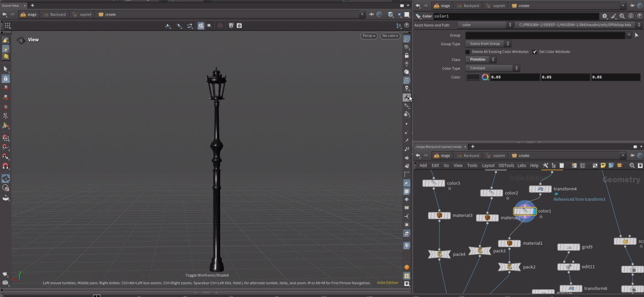Open the Layout menu in network editor
The width and height of the screenshot is (644, 297).
coord(488,166)
